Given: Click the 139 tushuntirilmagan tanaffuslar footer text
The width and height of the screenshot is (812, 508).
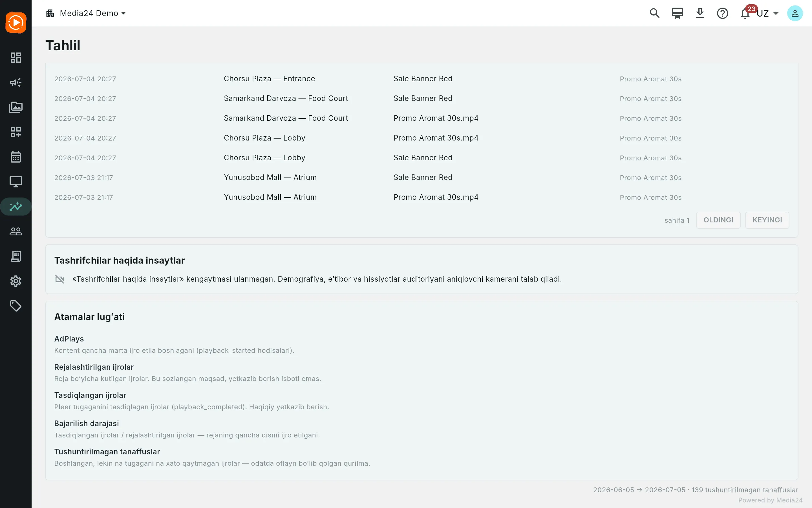Looking at the screenshot, I should [x=745, y=490].
